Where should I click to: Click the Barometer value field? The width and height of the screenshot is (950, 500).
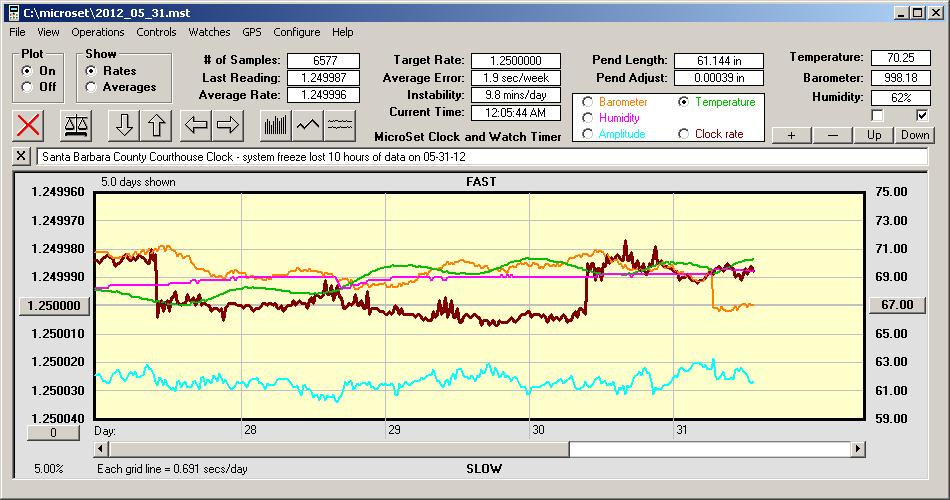[900, 78]
